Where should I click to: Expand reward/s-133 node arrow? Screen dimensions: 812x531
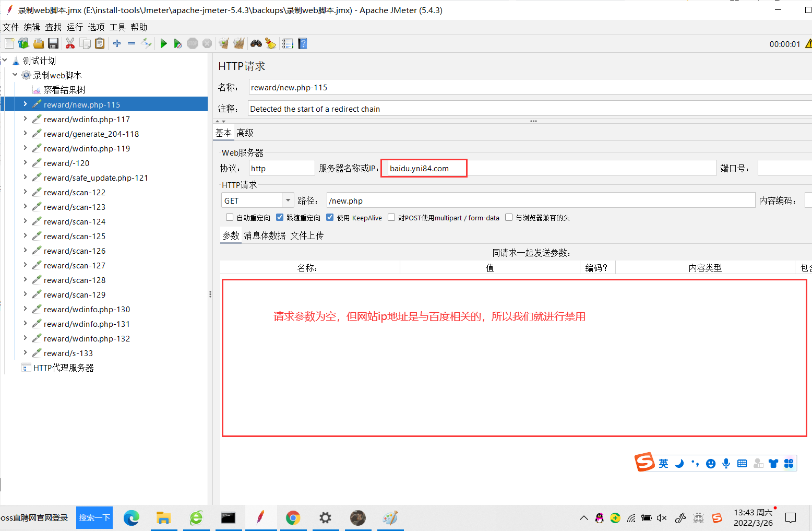coord(25,352)
